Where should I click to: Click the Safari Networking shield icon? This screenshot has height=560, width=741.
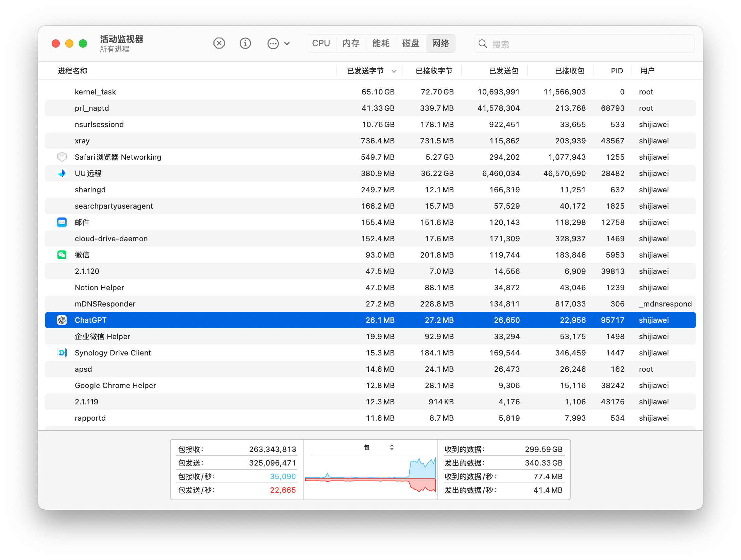pyautogui.click(x=62, y=157)
